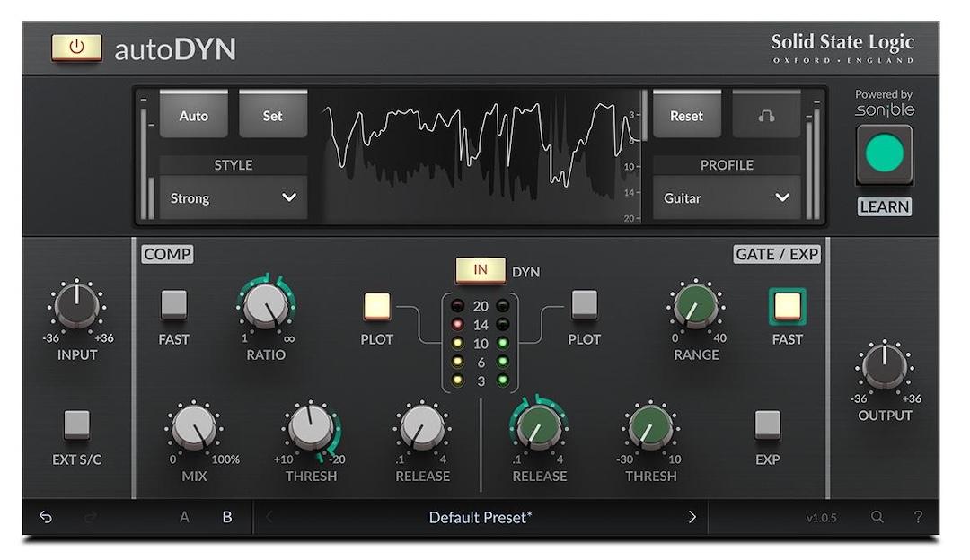The width and height of the screenshot is (970, 560).
Task: Enable the EXT S/C sidechain switch
Action: pos(77,424)
